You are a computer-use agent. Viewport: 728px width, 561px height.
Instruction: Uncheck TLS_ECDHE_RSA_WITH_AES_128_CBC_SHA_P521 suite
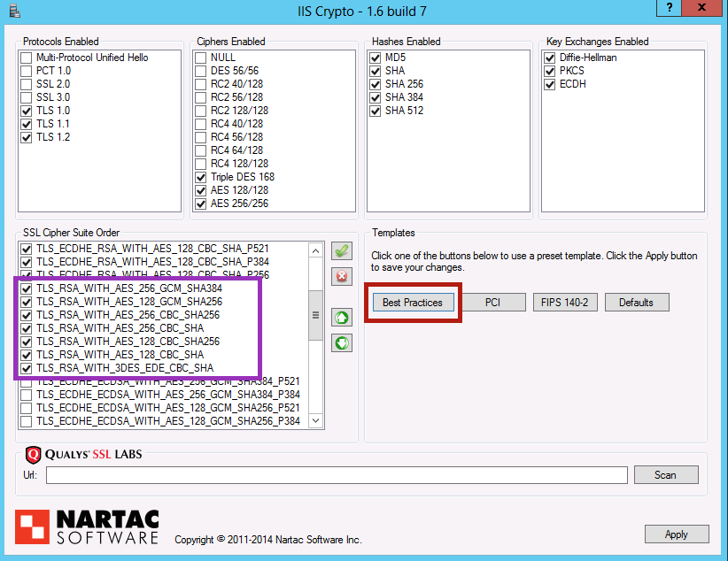pyautogui.click(x=27, y=249)
